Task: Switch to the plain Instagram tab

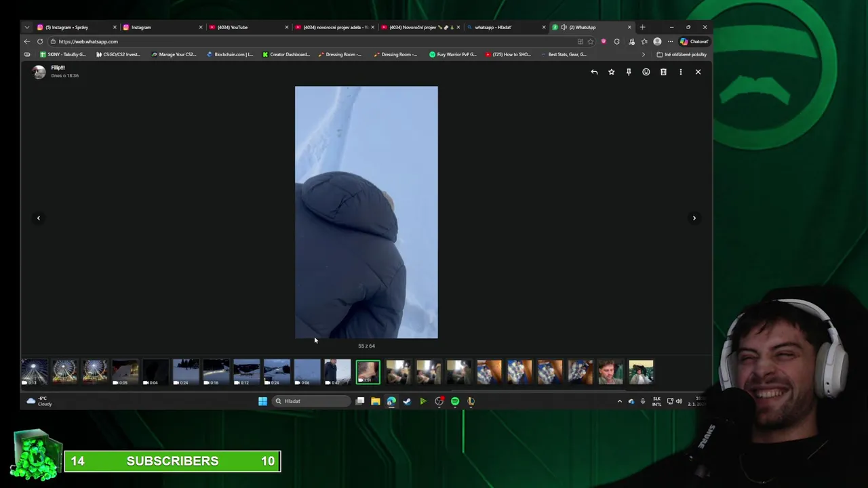Action: [161, 27]
